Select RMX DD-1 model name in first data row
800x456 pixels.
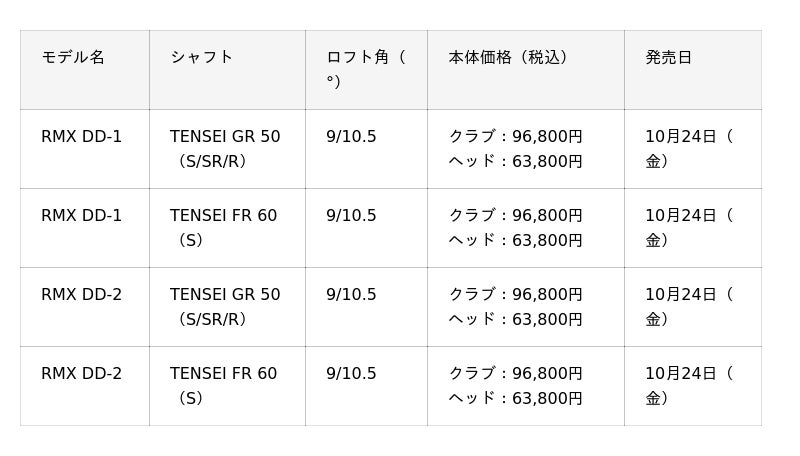tap(81, 137)
